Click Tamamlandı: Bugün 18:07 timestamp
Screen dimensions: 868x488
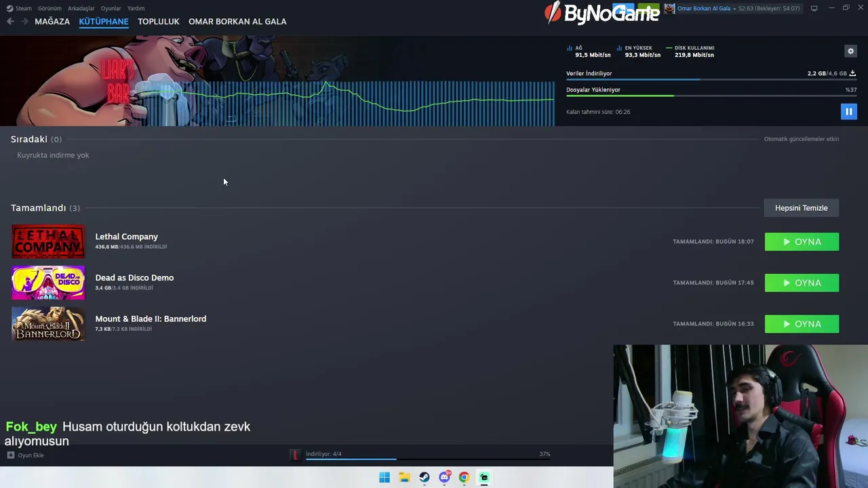tap(713, 241)
